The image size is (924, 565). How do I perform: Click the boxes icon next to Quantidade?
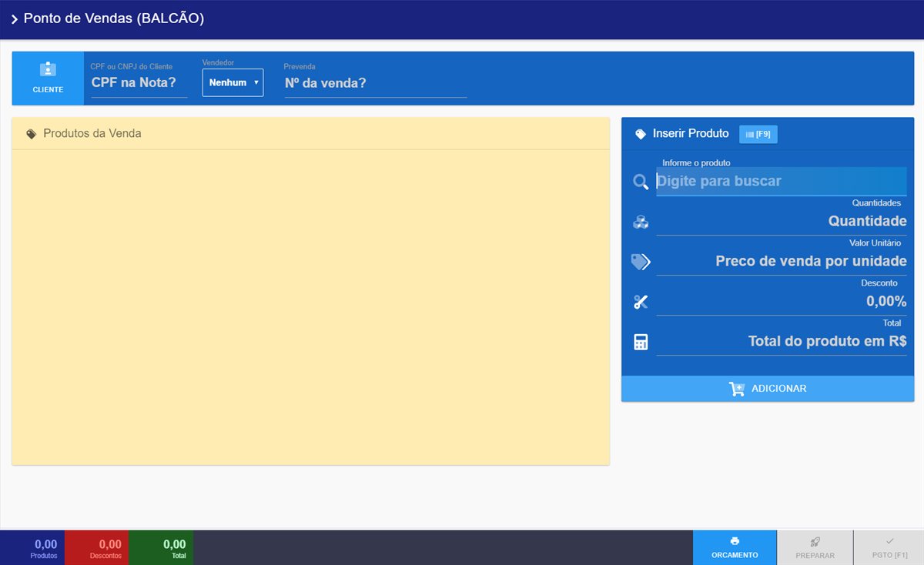pyautogui.click(x=641, y=222)
